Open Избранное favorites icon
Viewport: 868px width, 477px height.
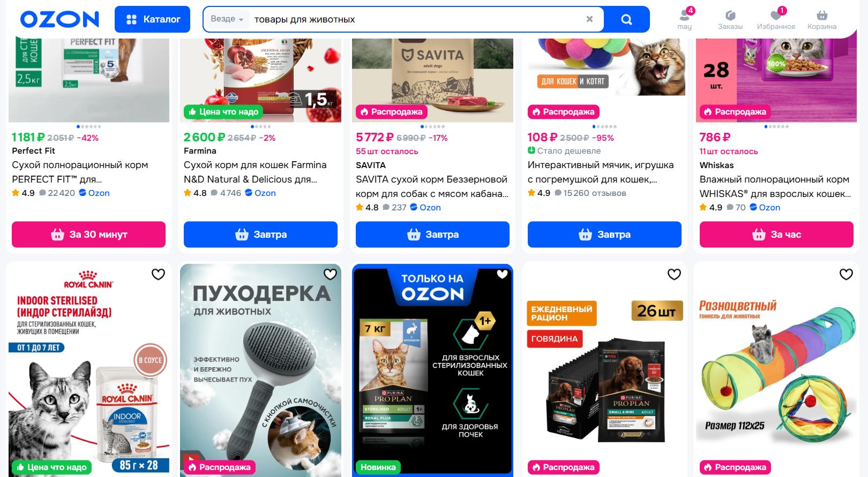(776, 19)
